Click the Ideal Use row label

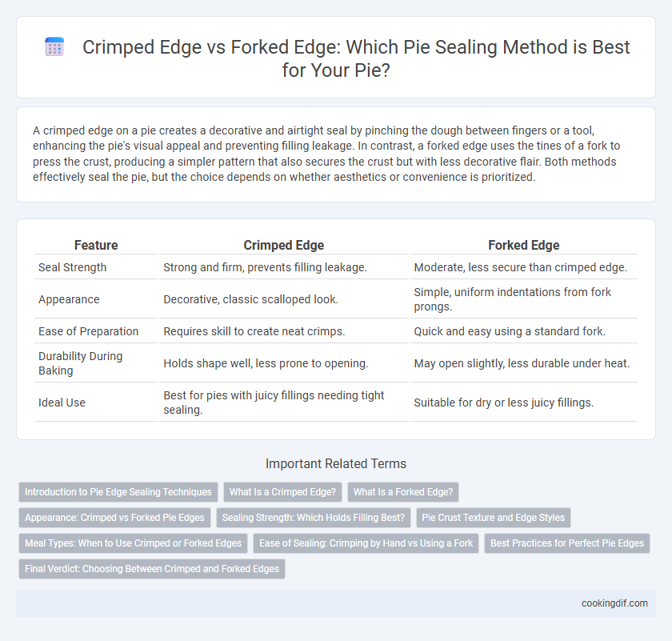click(62, 403)
